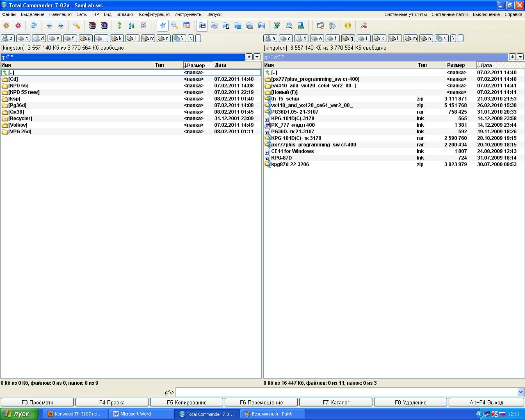This screenshot has height=420, width=525.
Task: Open the Конфигурация menu
Action: [x=154, y=14]
